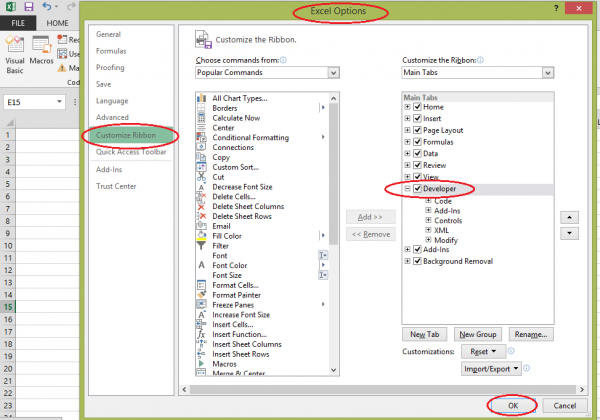
Task: Select the Filter command
Action: 220,246
